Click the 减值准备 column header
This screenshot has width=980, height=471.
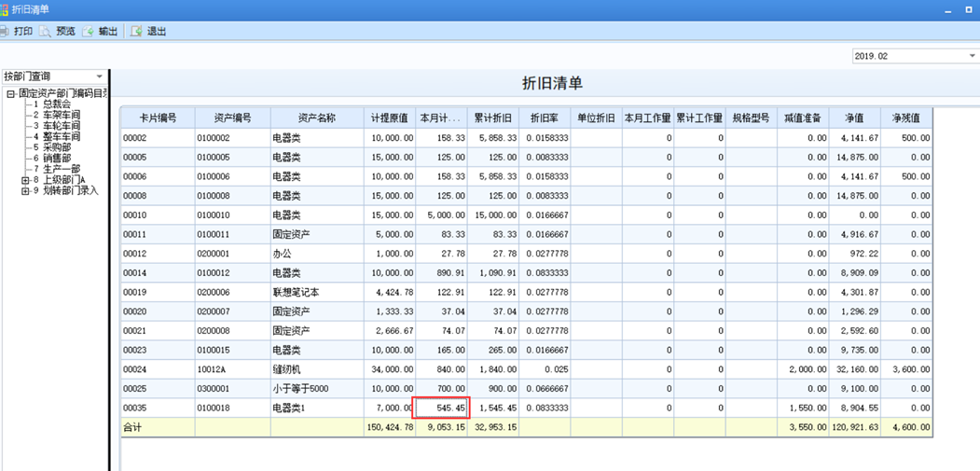click(803, 118)
